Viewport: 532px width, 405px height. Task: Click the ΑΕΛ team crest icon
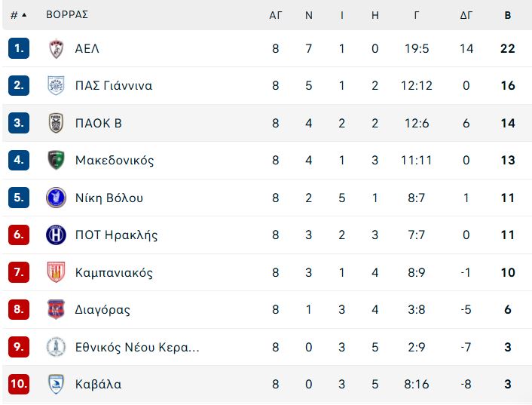tap(56, 48)
